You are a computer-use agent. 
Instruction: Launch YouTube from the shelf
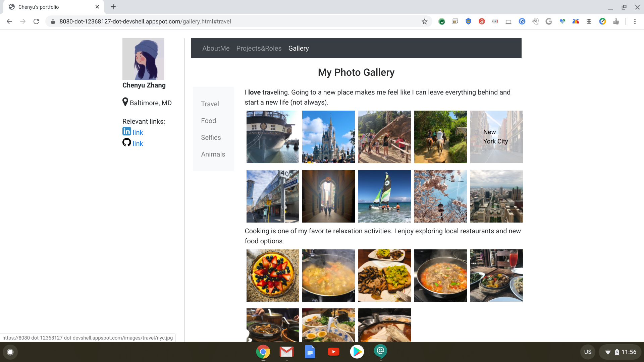333,352
